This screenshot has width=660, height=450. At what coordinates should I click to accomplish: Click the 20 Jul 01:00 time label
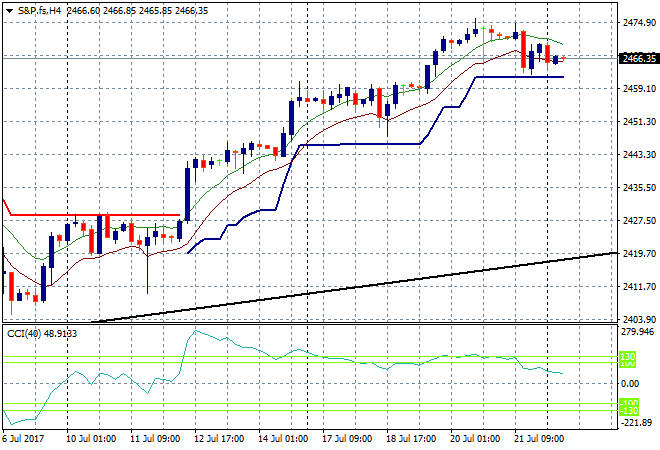point(475,439)
